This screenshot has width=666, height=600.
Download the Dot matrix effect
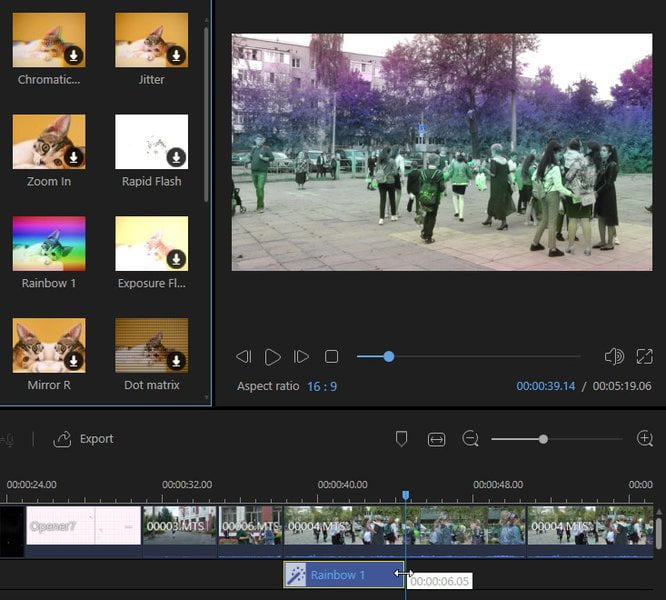pyautogui.click(x=176, y=361)
